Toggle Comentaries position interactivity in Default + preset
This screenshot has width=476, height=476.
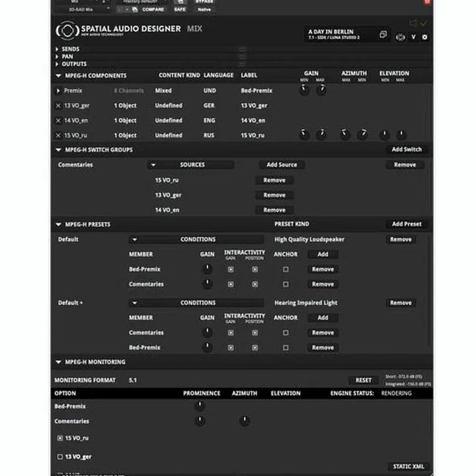(255, 333)
